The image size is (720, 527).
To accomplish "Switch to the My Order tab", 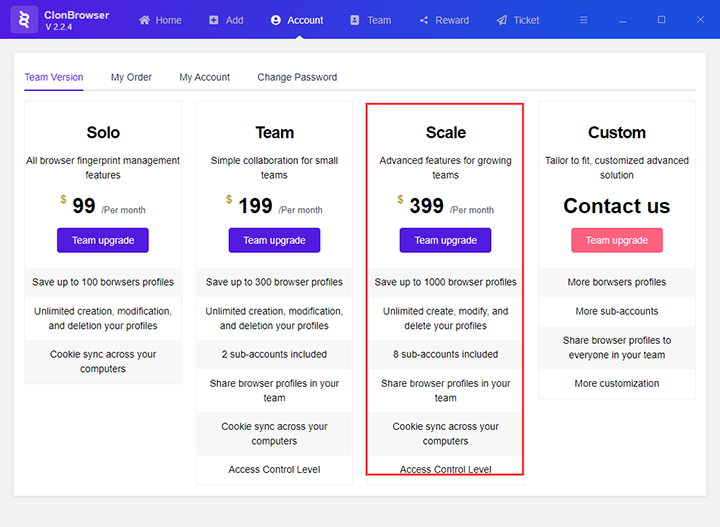I will tap(131, 77).
